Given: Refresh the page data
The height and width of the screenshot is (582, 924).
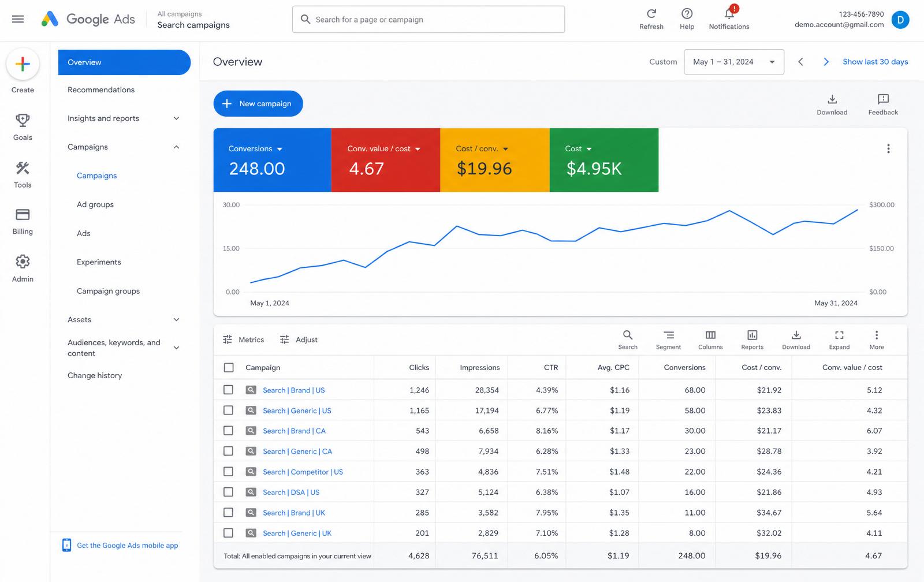Looking at the screenshot, I should [651, 19].
